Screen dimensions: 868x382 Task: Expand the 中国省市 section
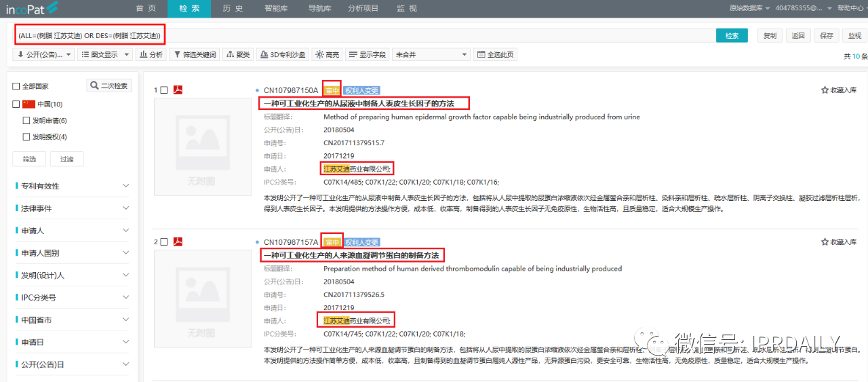72,320
